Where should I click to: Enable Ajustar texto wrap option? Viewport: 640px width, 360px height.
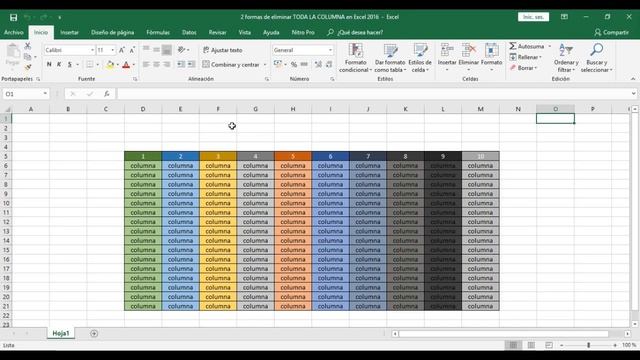click(223, 50)
